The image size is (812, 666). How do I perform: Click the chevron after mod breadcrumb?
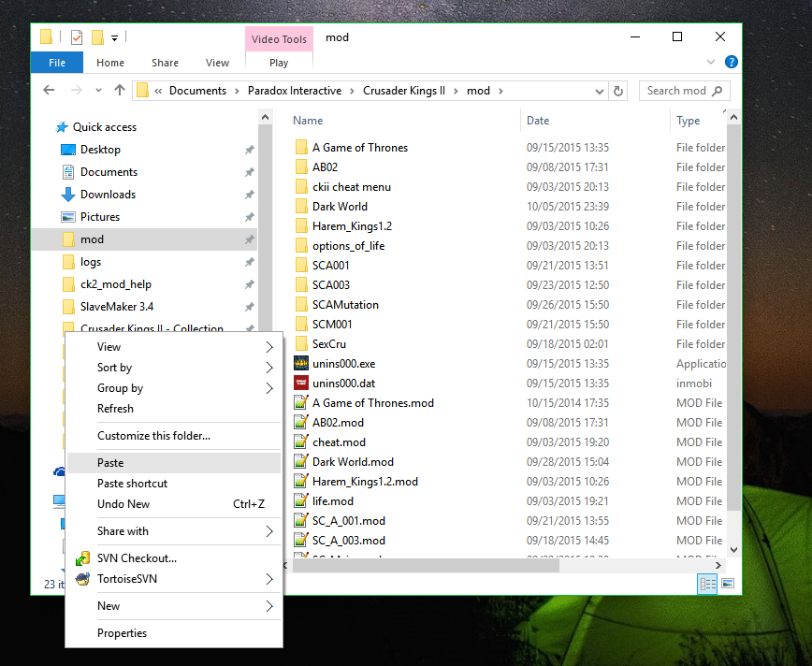pos(500,91)
